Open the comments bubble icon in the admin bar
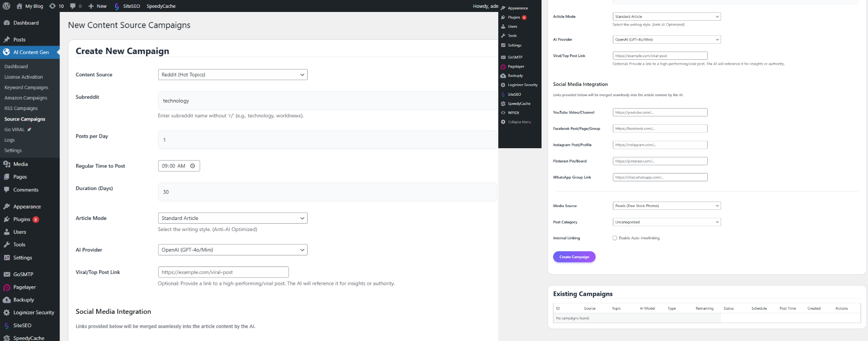Screen dimensions: 868x341 pos(73,6)
